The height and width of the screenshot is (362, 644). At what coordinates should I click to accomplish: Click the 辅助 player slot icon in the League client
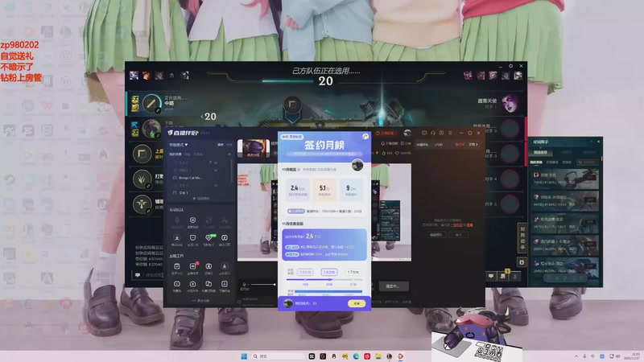[x=142, y=204]
